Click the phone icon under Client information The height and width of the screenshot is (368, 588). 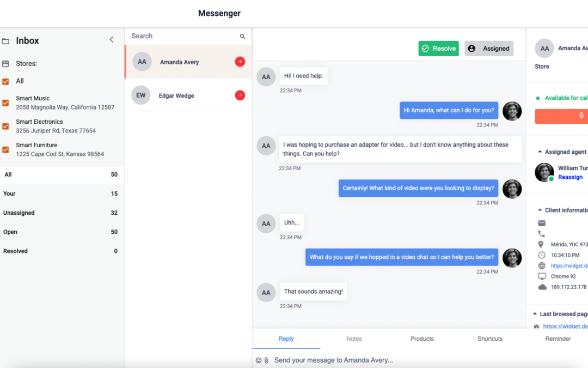(x=542, y=233)
